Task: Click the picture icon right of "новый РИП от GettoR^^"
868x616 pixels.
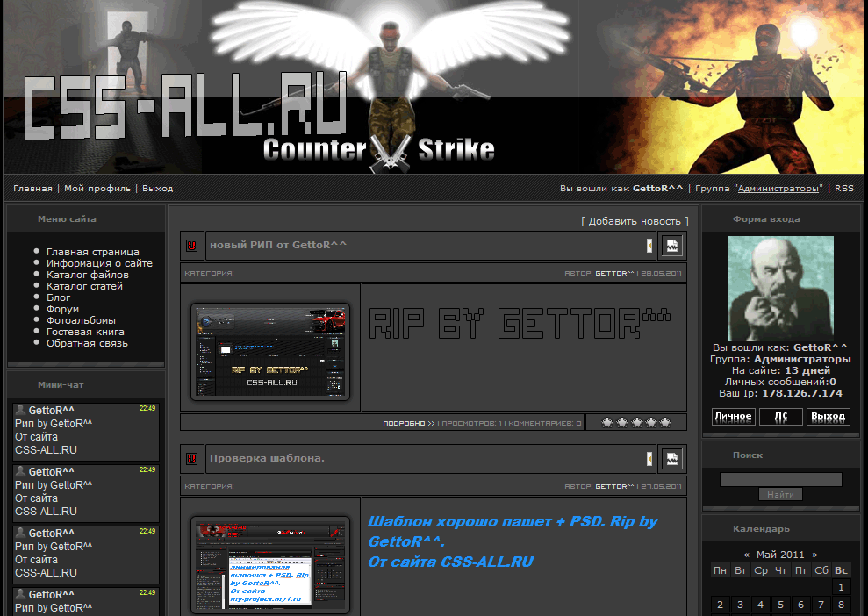Action: tap(672, 246)
